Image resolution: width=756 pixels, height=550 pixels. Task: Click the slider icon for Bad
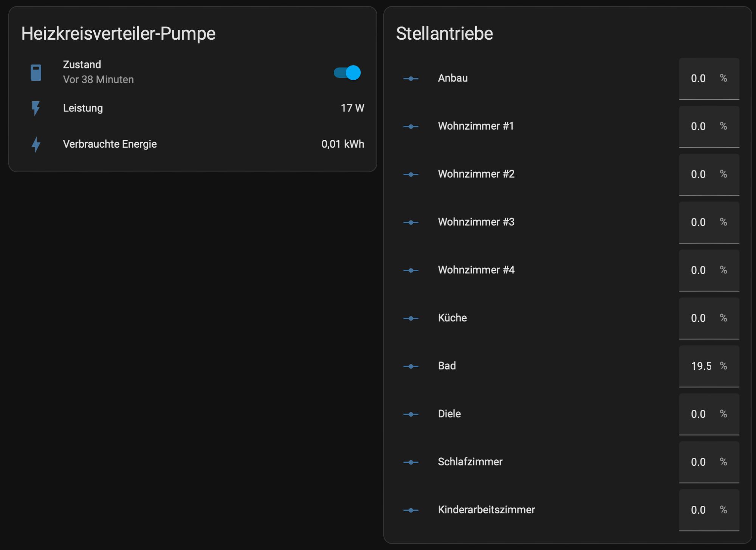pos(411,366)
